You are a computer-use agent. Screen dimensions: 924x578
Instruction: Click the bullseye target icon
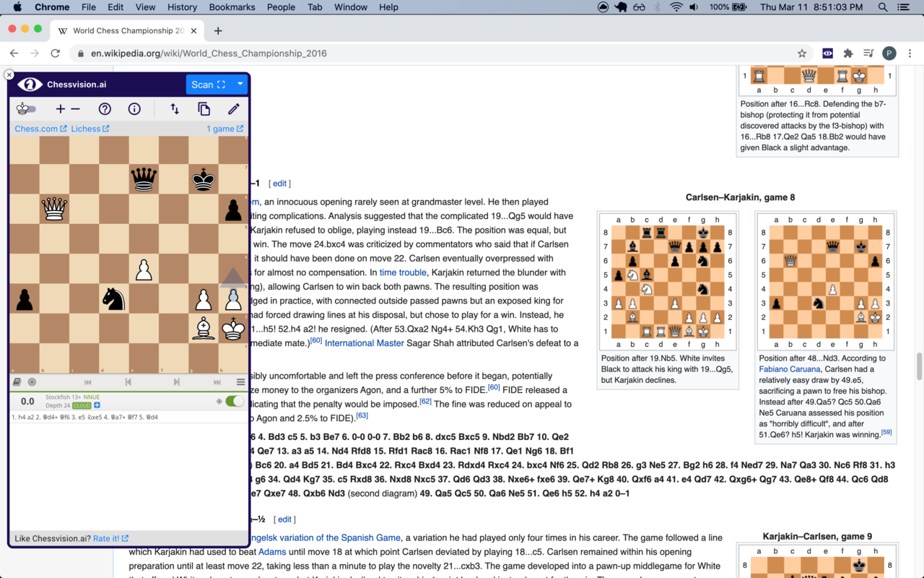tap(30, 381)
